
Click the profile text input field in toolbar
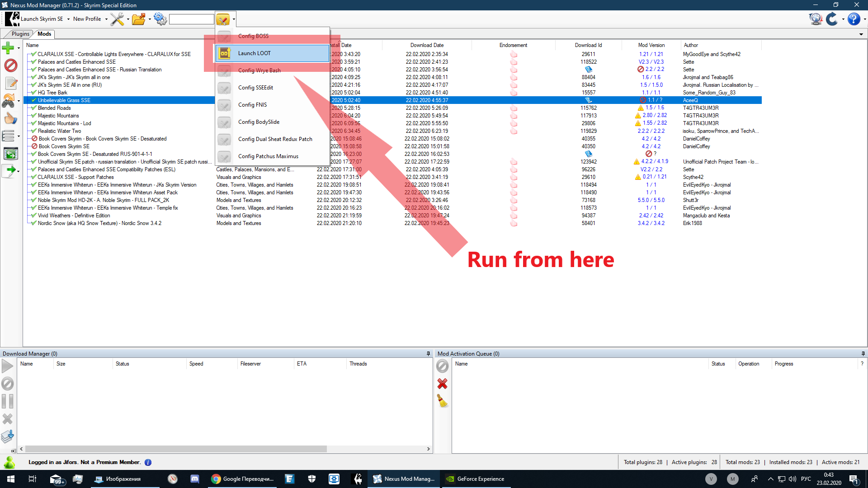click(191, 19)
